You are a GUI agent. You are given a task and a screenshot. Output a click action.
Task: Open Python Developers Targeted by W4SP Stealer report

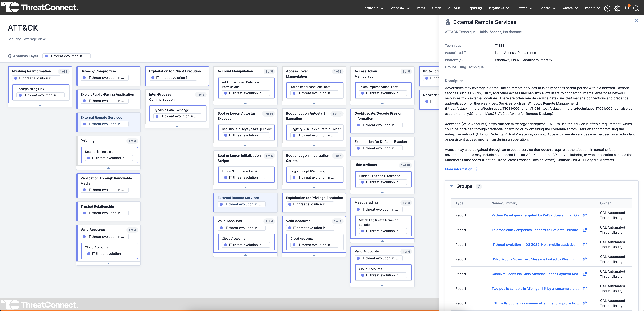(x=536, y=215)
